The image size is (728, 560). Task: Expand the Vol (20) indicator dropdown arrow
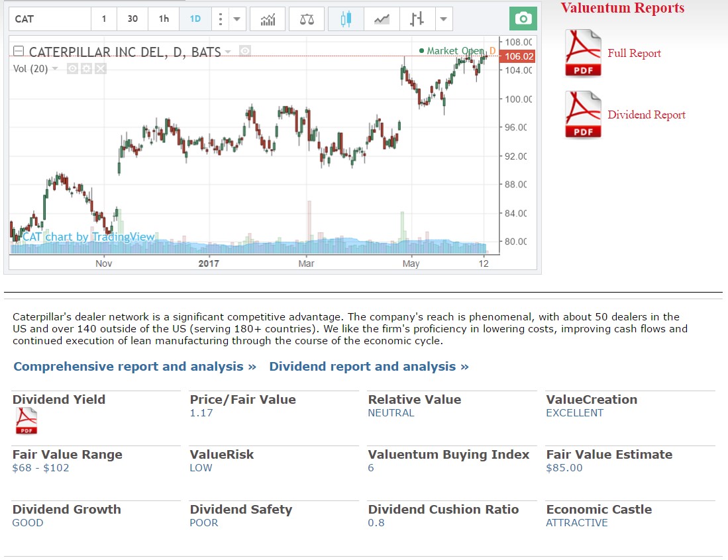click(x=55, y=69)
